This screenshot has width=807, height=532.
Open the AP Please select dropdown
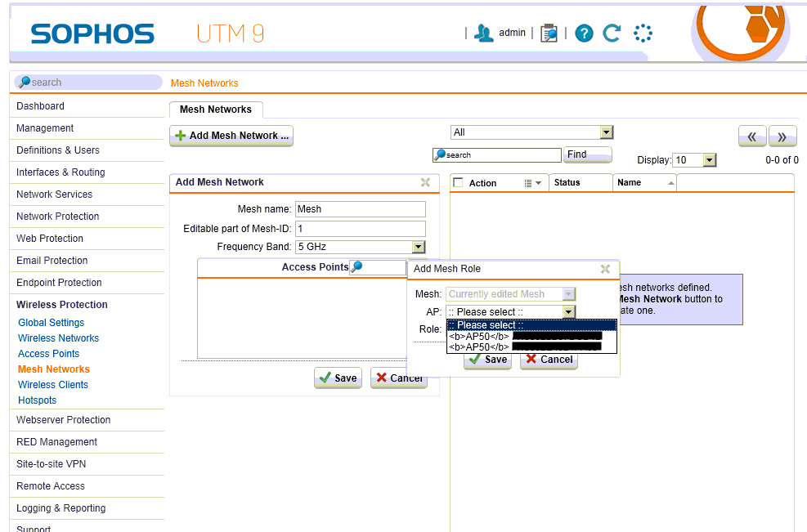click(510, 312)
